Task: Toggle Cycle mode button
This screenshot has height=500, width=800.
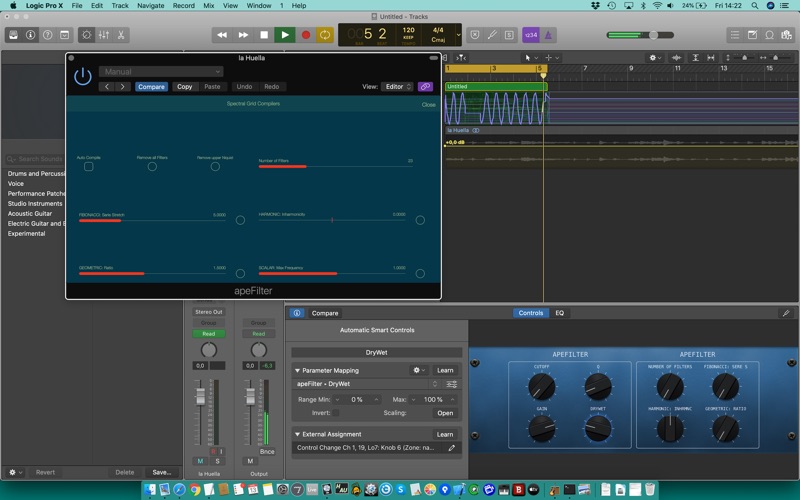Action: [x=325, y=35]
